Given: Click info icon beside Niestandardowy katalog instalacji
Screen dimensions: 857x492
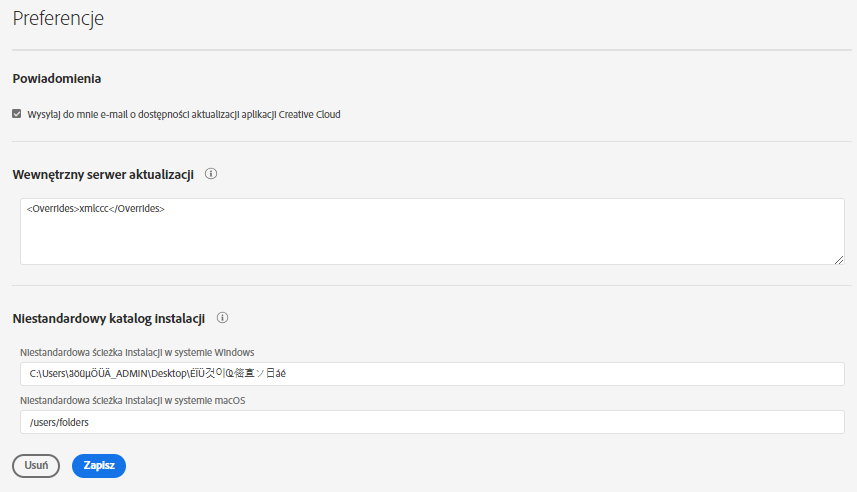Looking at the screenshot, I should [223, 318].
